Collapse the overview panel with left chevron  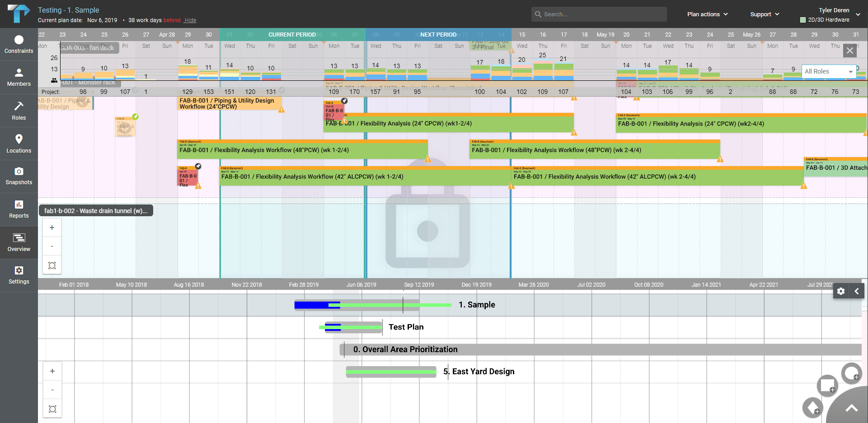point(857,291)
